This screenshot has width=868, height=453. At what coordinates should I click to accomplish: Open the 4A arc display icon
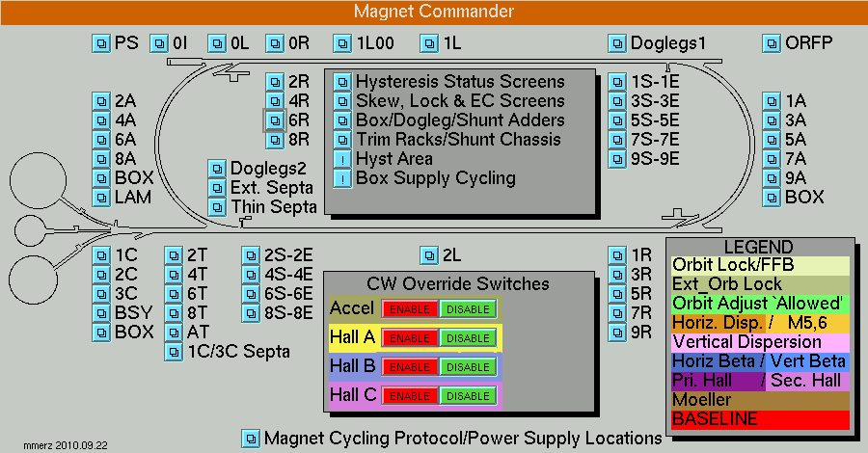click(100, 120)
